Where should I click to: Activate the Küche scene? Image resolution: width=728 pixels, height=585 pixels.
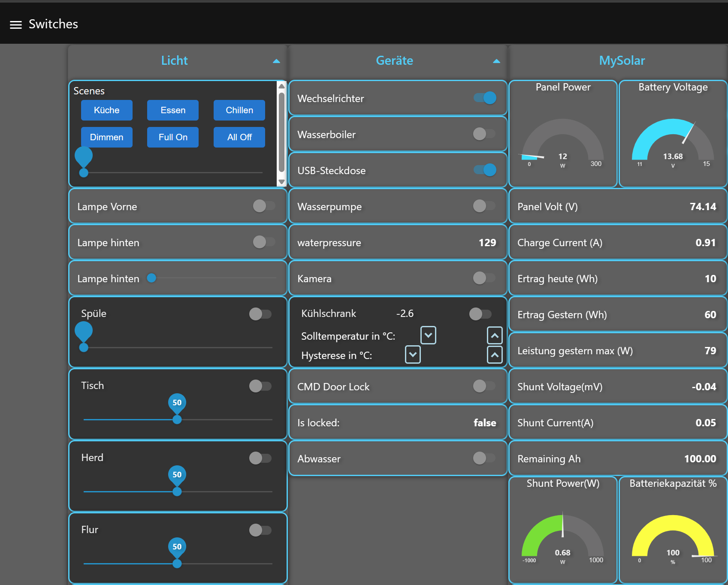coord(106,110)
